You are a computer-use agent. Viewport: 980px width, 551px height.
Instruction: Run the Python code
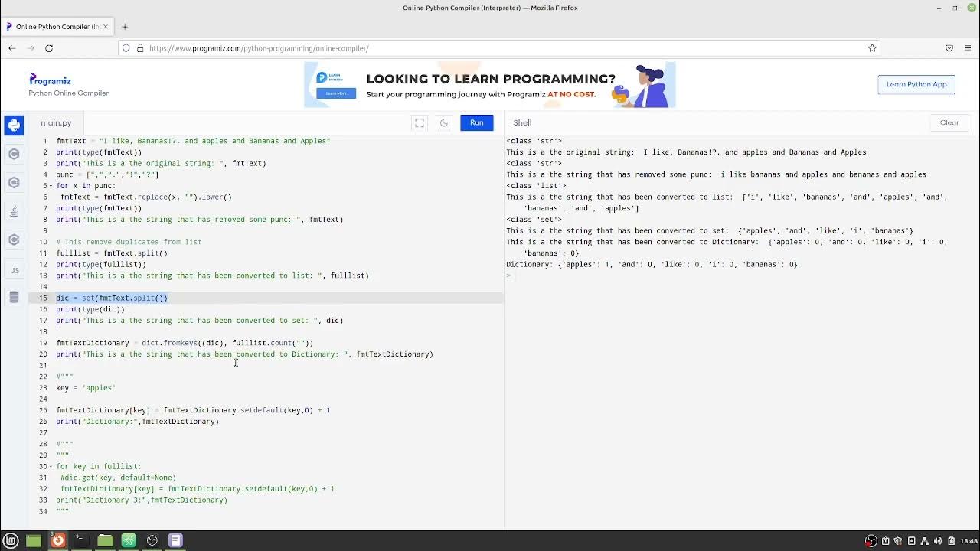tap(476, 122)
